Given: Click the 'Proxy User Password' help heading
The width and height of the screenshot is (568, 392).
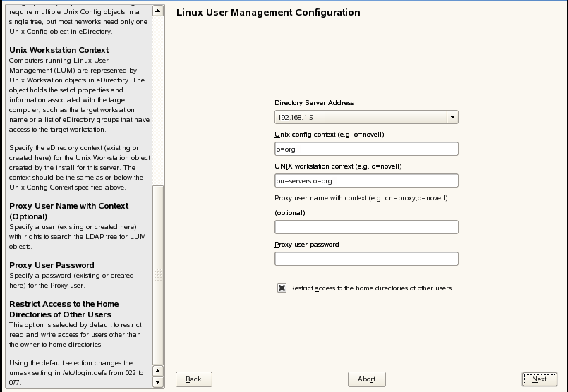Looking at the screenshot, I should click(x=52, y=265).
